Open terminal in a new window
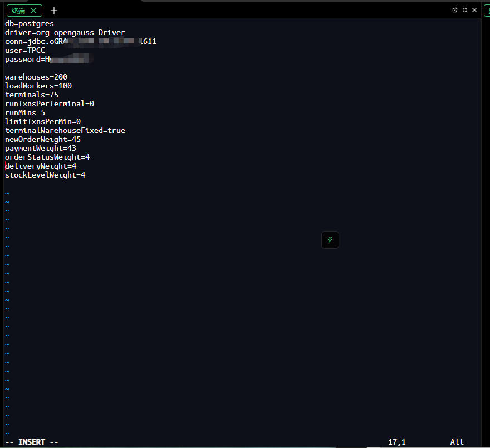Screen dimensions: 490x448 tap(455, 10)
